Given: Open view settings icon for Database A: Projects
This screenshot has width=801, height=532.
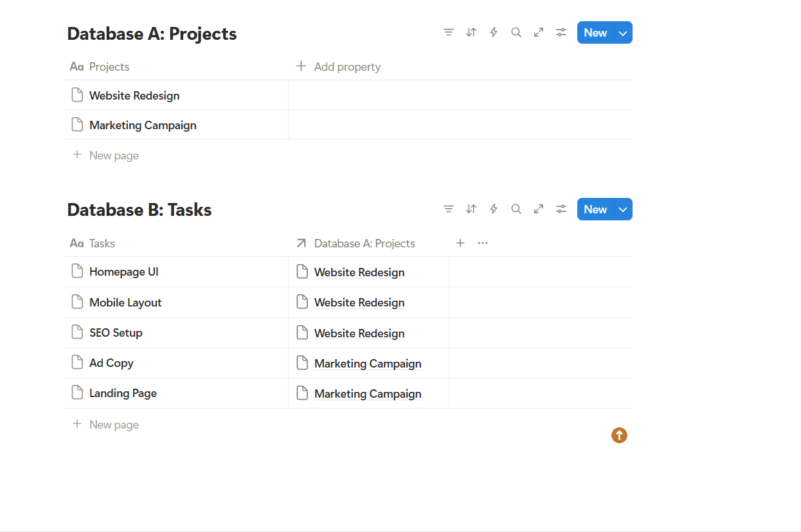Looking at the screenshot, I should [561, 33].
